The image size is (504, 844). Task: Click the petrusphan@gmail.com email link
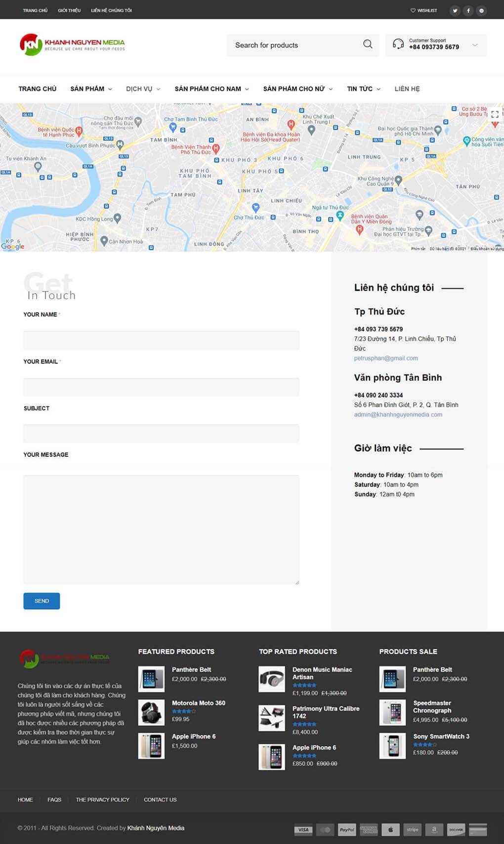pos(385,358)
